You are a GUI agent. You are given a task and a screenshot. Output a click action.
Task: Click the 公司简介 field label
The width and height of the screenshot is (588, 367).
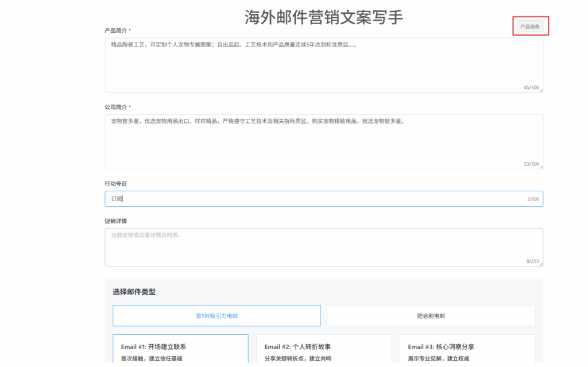click(115, 107)
